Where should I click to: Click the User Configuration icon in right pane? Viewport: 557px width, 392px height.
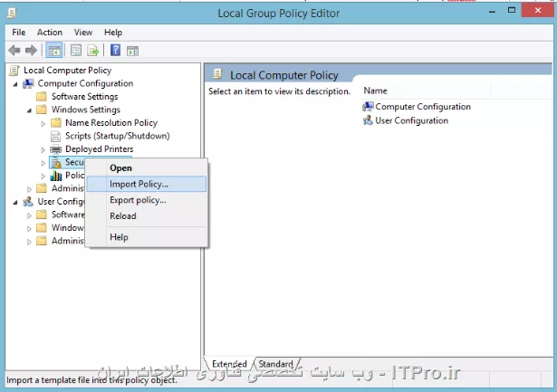point(368,120)
